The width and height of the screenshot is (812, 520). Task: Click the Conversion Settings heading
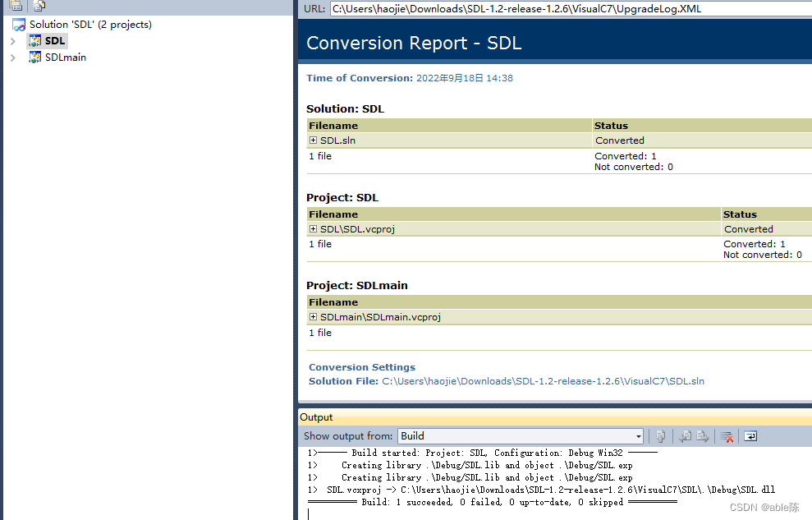[362, 367]
